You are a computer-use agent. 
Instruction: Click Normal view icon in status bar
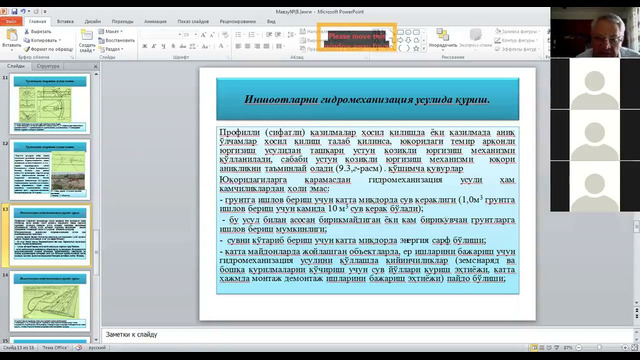[534, 347]
